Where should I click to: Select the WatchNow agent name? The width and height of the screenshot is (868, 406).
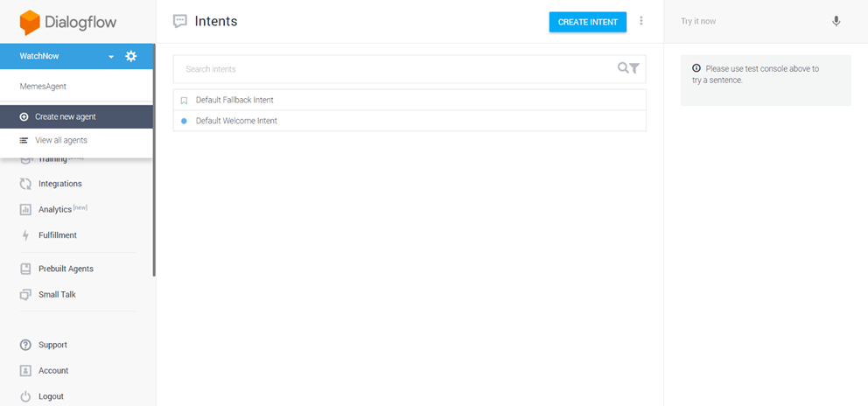[39, 56]
